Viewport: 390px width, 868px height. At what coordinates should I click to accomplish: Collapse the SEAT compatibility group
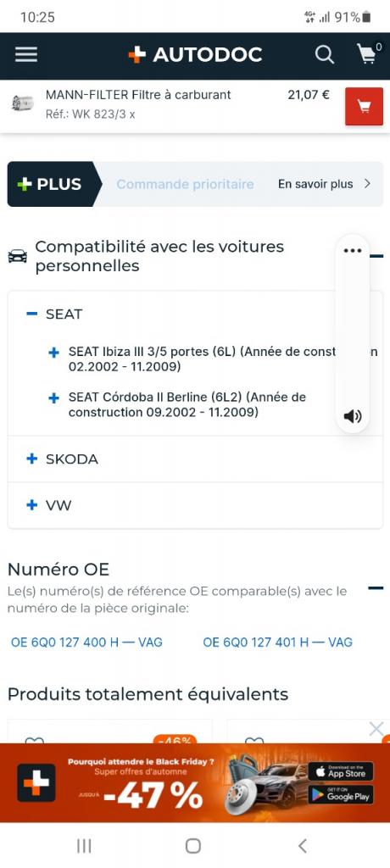[32, 314]
